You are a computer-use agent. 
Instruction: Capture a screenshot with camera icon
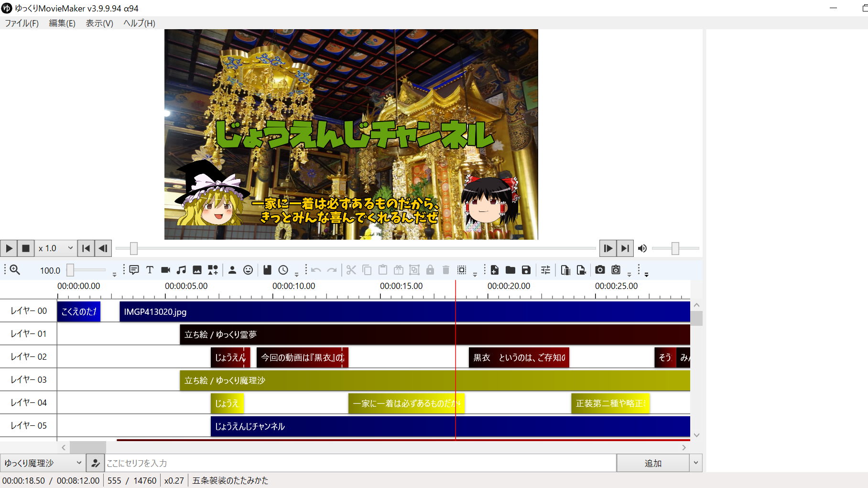600,270
